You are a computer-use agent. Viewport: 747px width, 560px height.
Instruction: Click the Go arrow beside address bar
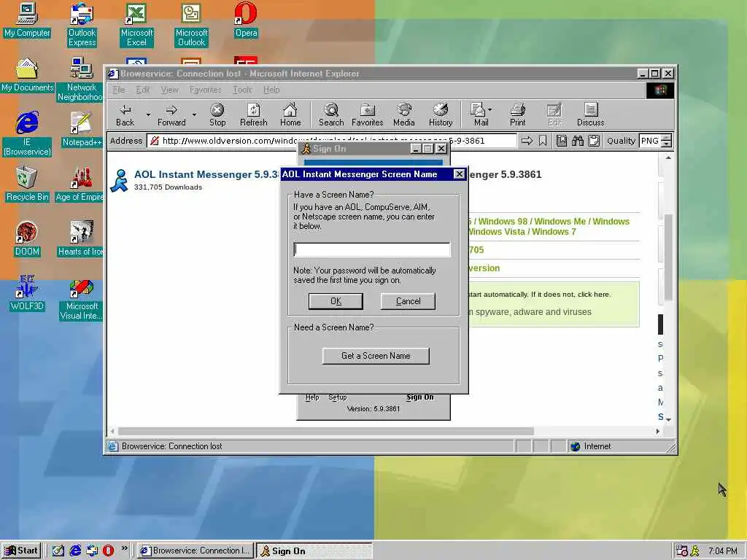point(527,141)
